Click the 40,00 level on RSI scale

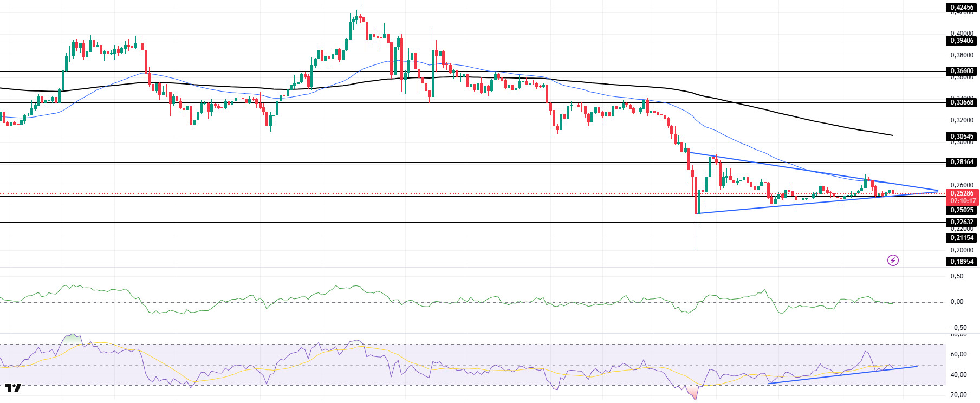(959, 375)
